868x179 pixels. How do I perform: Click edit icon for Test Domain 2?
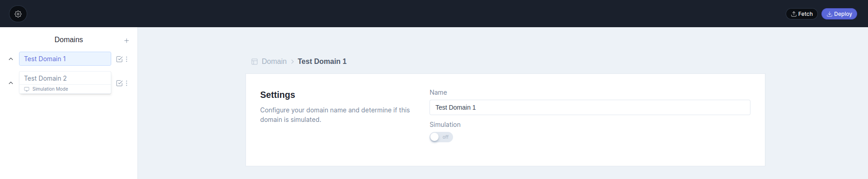pos(119,83)
